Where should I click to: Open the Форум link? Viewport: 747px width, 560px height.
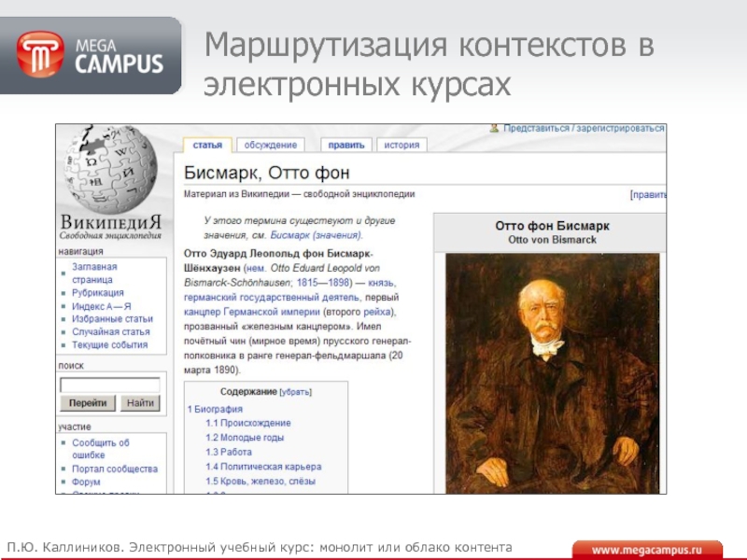click(x=86, y=482)
